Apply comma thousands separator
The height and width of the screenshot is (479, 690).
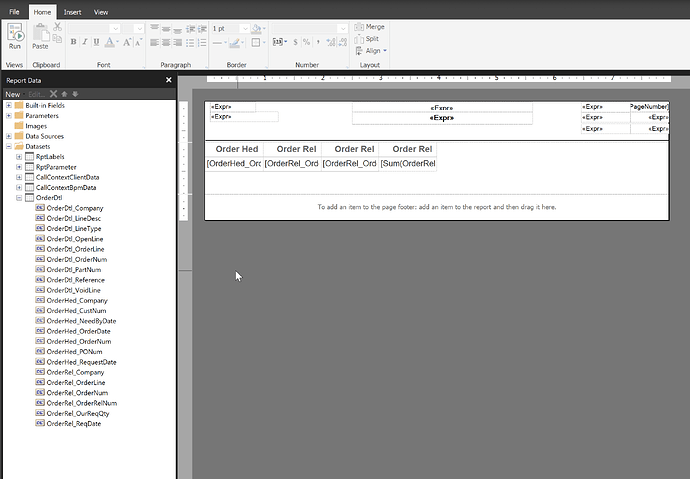tap(318, 42)
